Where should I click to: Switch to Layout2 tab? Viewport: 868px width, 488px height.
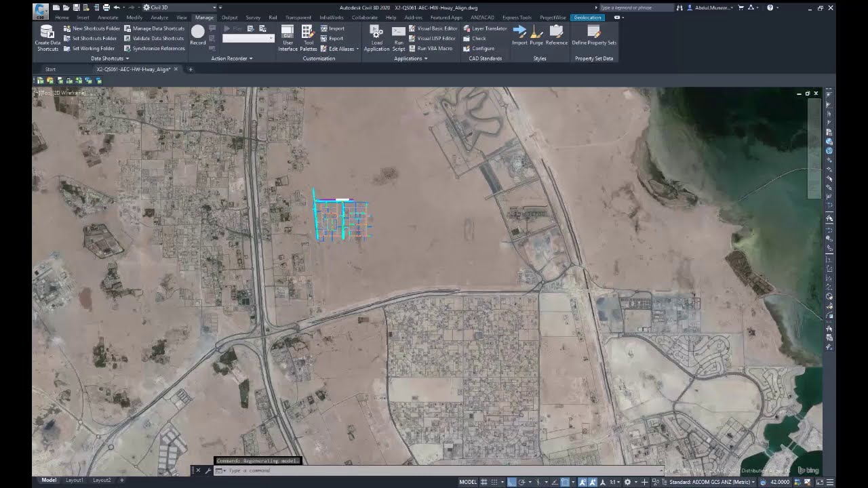coord(102,481)
